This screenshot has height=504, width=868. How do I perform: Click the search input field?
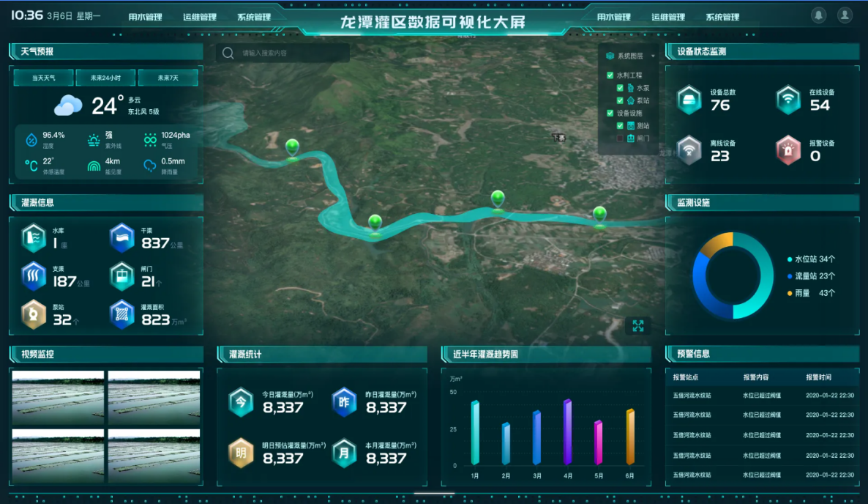(283, 53)
